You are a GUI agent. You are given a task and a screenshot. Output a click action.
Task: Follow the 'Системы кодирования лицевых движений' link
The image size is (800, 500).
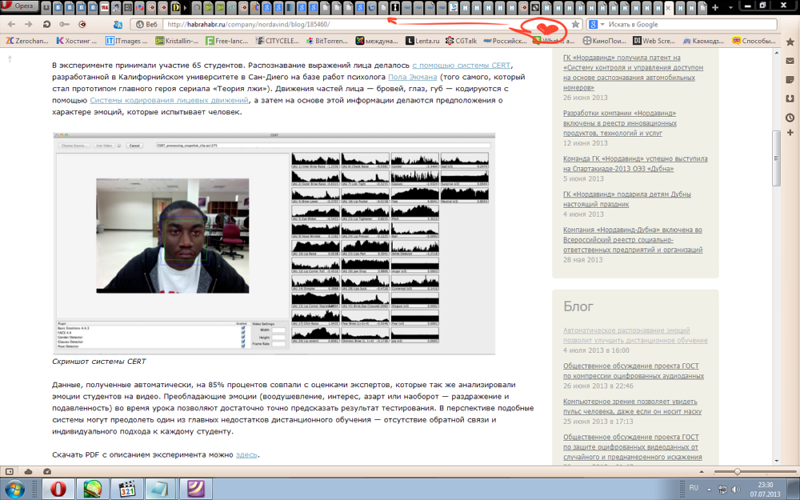(168, 101)
